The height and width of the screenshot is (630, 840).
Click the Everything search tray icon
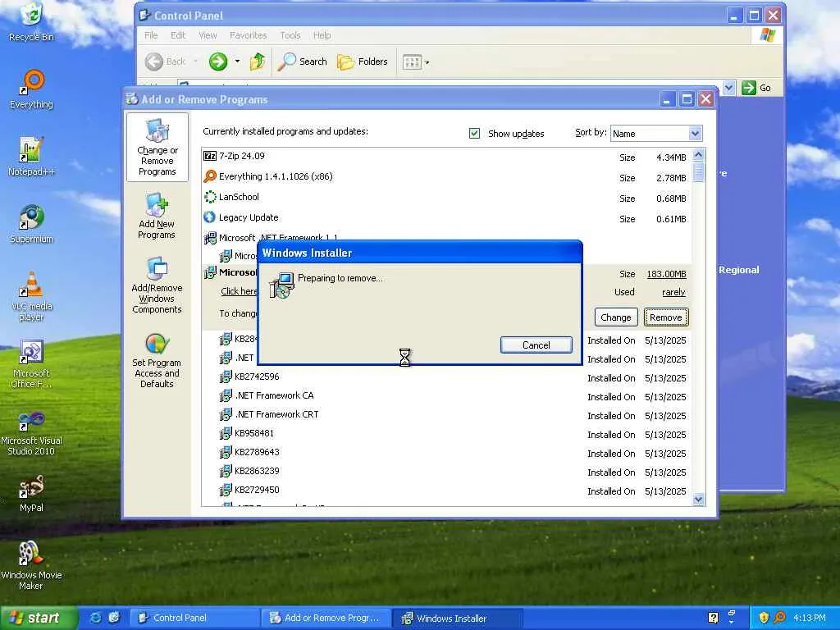[780, 618]
